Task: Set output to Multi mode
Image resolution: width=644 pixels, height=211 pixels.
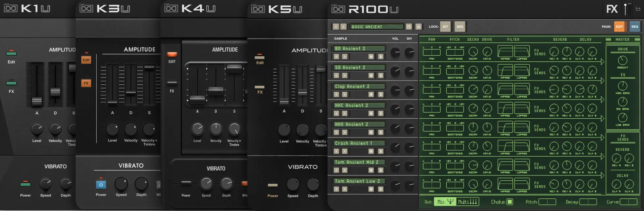Action: (468, 202)
